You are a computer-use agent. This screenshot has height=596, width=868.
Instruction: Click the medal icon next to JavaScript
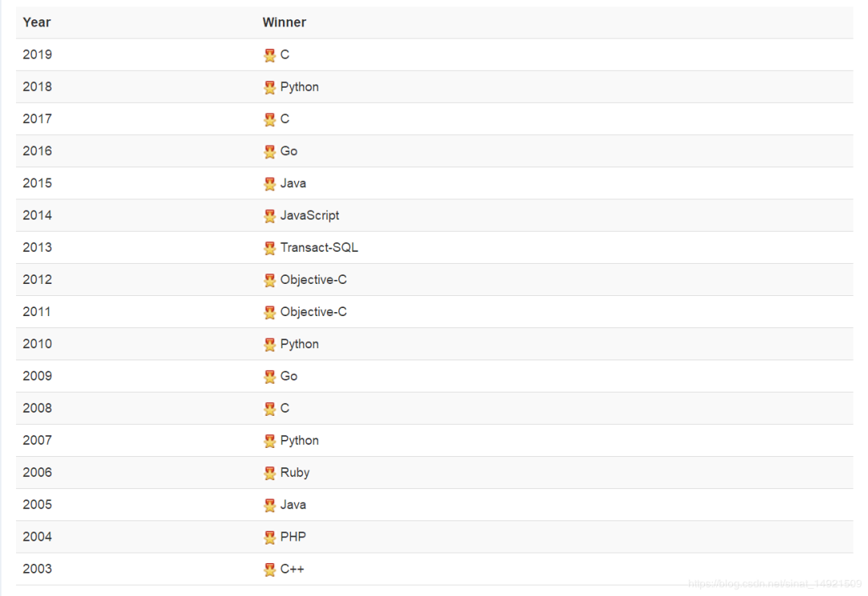(x=269, y=216)
